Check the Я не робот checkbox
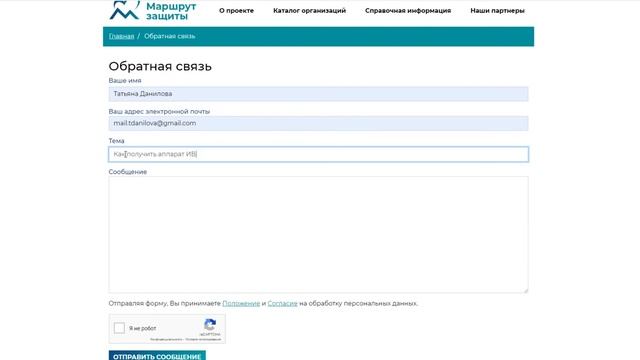Image resolution: width=640 pixels, height=360 pixels. 120,328
